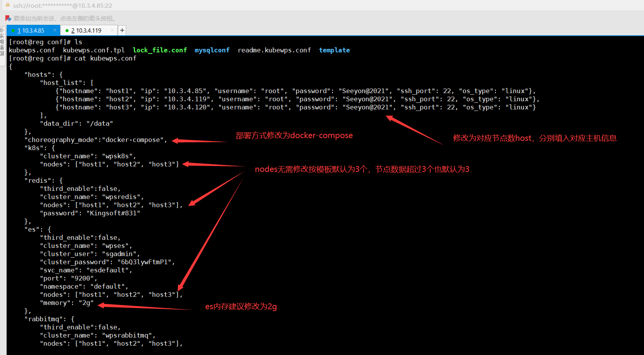Click the "data_dir" key
Viewport: 644px width, 355px height.
click(x=59, y=123)
